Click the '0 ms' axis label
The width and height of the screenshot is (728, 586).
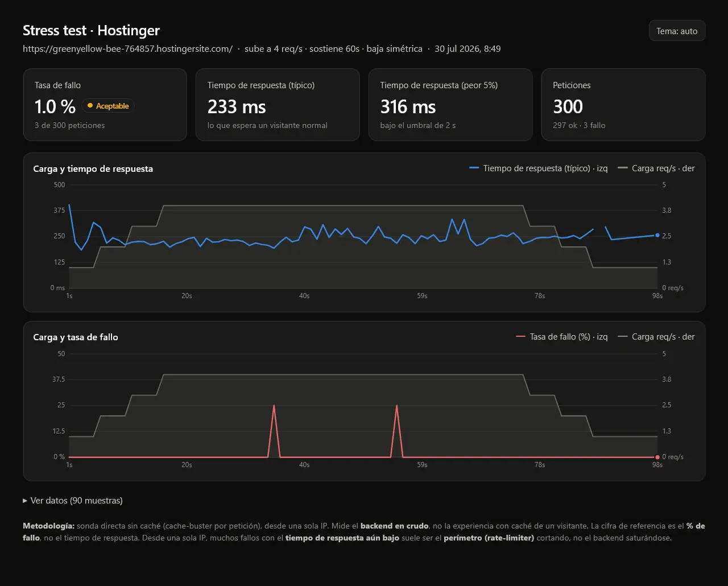tap(57, 288)
